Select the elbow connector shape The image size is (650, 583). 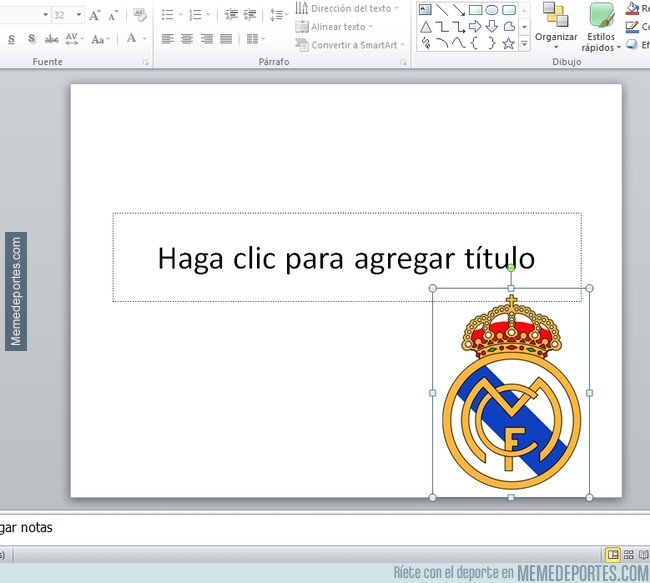click(x=442, y=27)
